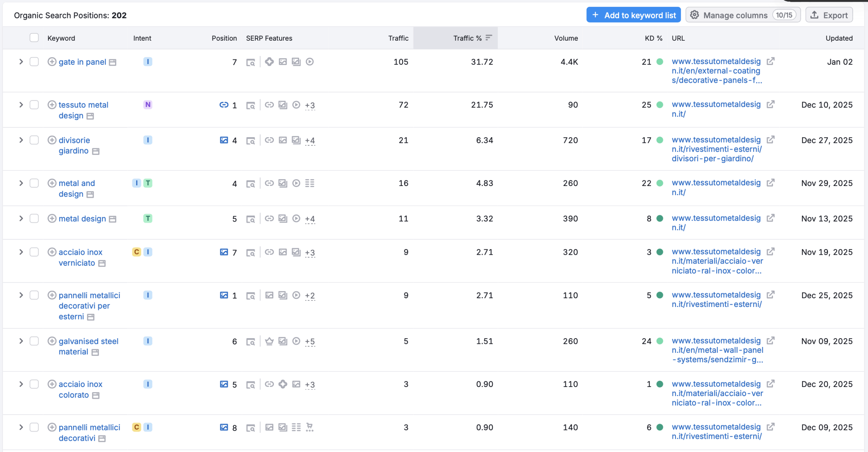Click Add to keyword list button
Screen dimensions: 868x452
click(x=633, y=15)
